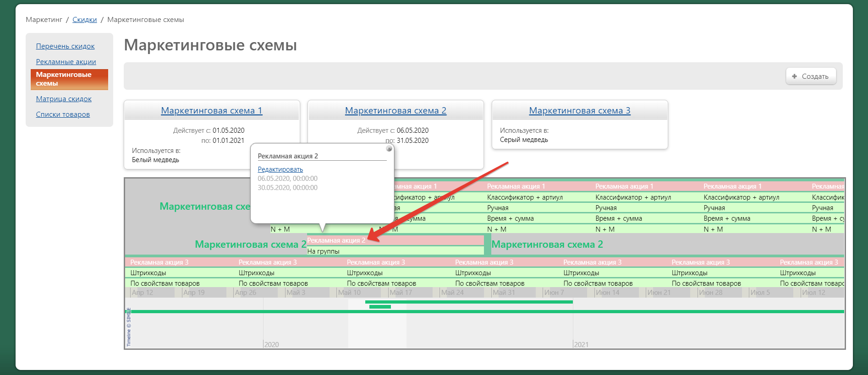Click the Июл 12 date label
The height and width of the screenshot is (375, 868).
[813, 293]
